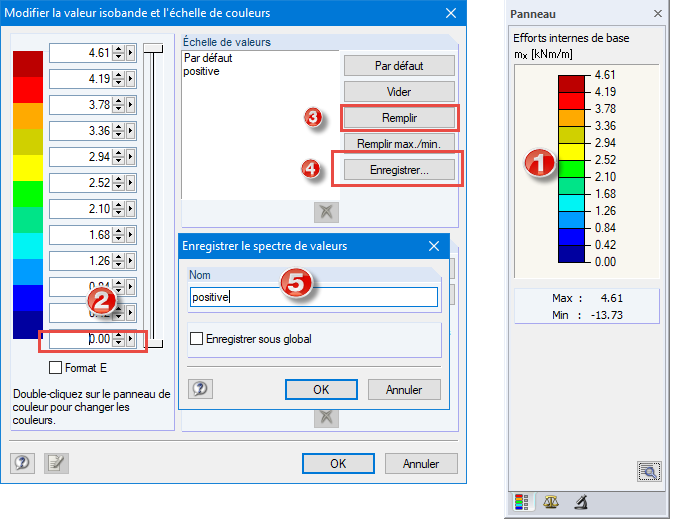The height and width of the screenshot is (521, 679).
Task: Click the lower delete X icon under the save dialog
Action: [326, 417]
